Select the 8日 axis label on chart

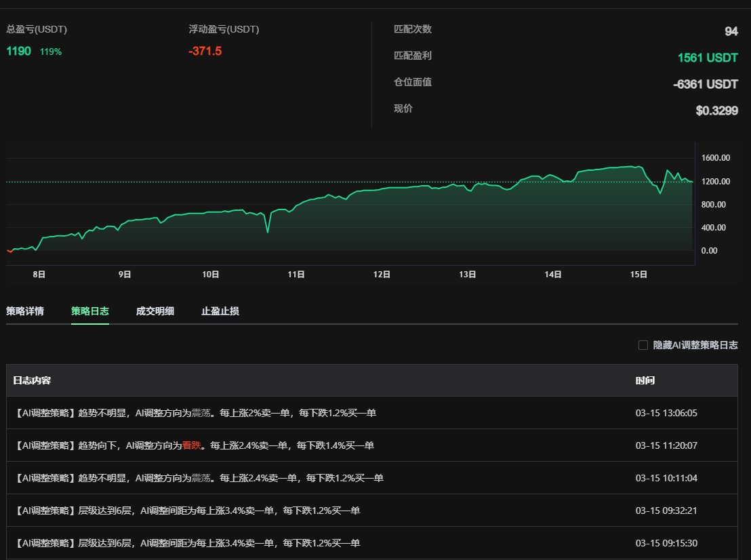38,275
